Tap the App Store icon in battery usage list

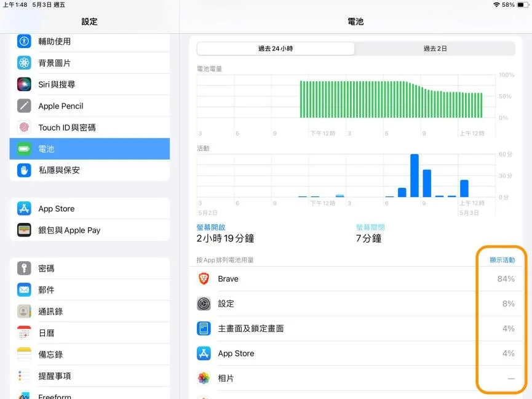click(204, 353)
